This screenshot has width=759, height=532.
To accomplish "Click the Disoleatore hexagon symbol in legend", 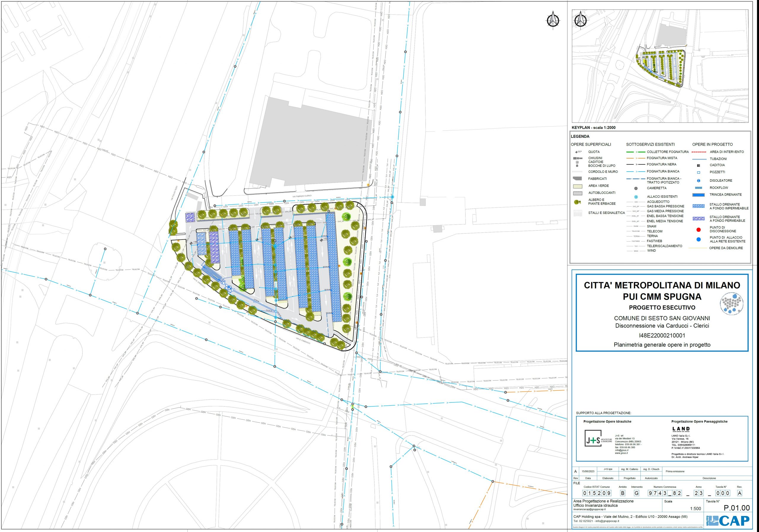I will 699,181.
